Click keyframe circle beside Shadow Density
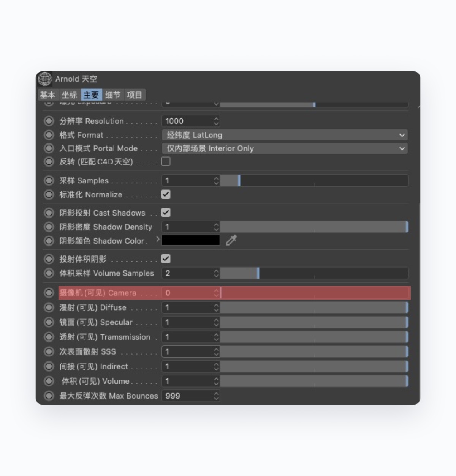 pos(49,227)
